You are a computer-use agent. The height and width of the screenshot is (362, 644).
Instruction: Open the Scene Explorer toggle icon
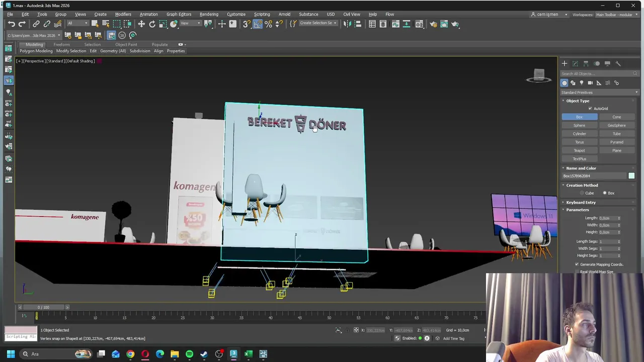coord(372,24)
